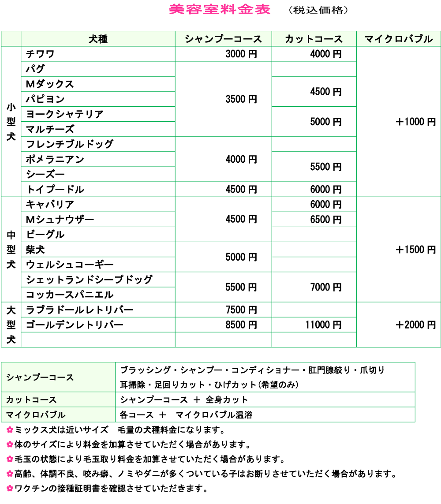Viewport: 441px width, 504px height.
Task: Select the 犬種 column header
Action: pyautogui.click(x=98, y=39)
